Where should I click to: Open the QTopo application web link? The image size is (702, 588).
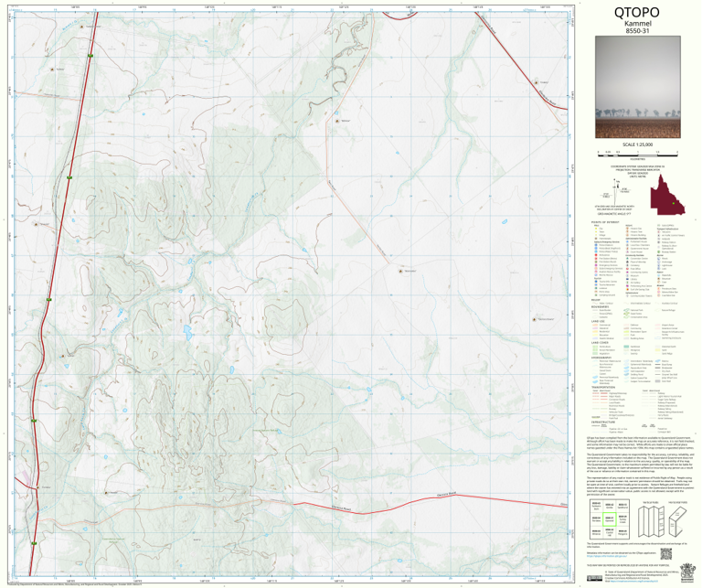pos(605,558)
